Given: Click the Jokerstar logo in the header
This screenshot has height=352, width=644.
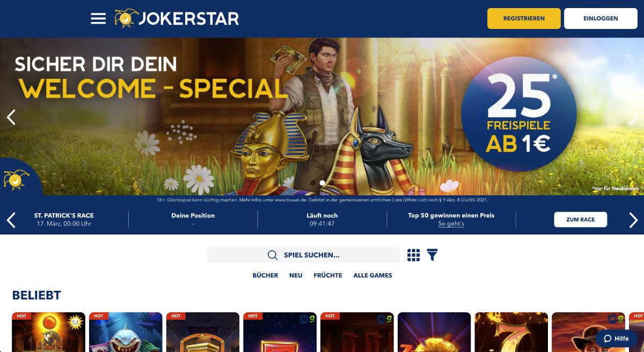Looking at the screenshot, I should (177, 18).
